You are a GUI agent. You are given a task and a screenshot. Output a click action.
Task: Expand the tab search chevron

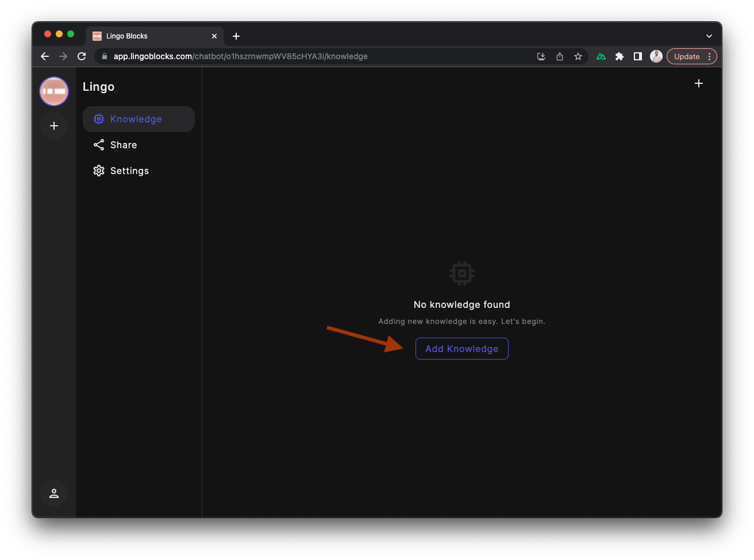point(709,36)
